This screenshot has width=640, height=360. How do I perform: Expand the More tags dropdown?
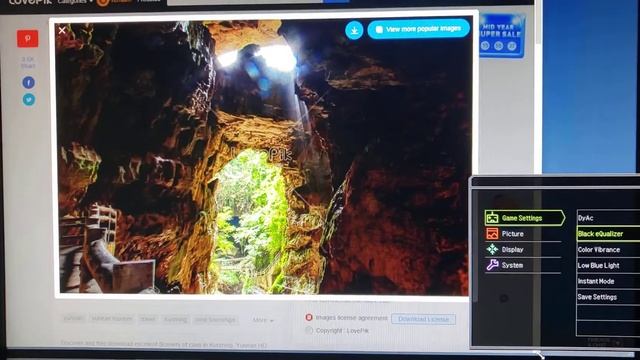pyautogui.click(x=263, y=320)
